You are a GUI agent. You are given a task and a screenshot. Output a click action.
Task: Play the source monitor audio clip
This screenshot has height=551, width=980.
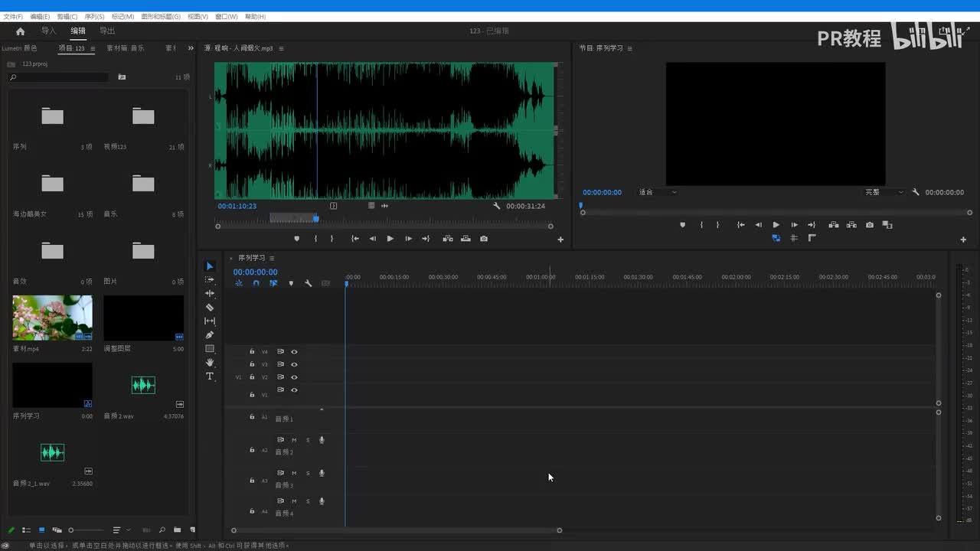pyautogui.click(x=390, y=239)
